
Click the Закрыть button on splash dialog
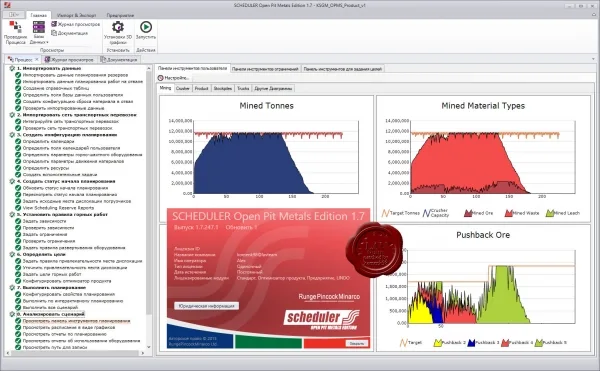tap(357, 343)
